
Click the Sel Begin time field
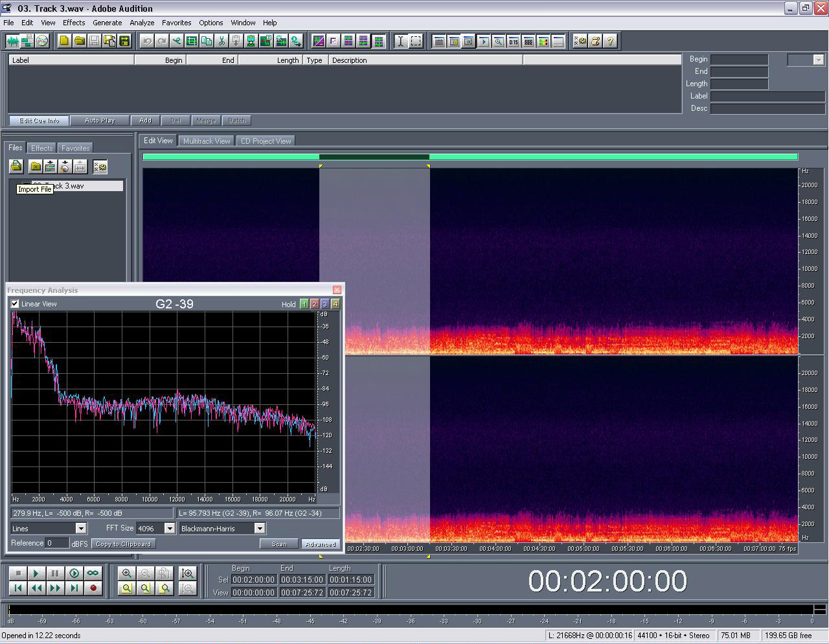coord(253,580)
